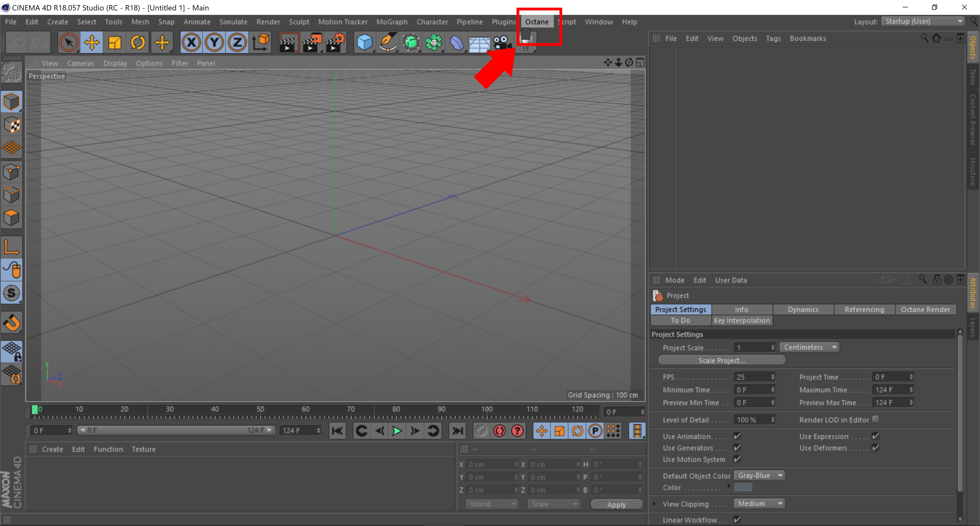Switch to the Dynamics tab

tap(803, 310)
